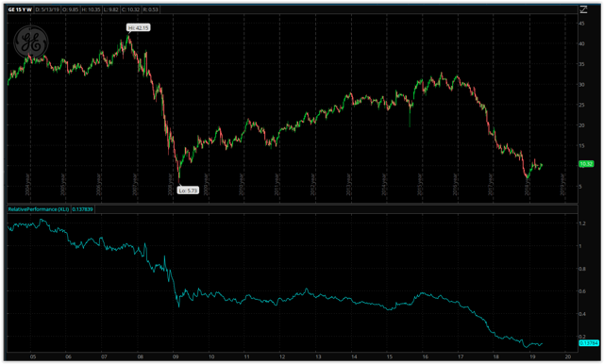Image resolution: width=604 pixels, height=364 pixels.
Task: Click the auto-scale price axis icon
Action: 583,9
